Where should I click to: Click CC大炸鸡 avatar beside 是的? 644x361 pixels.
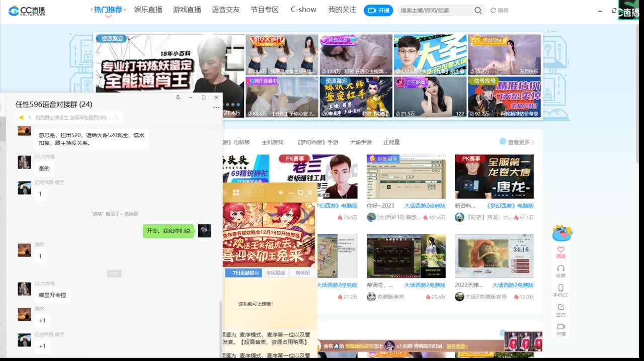(x=24, y=162)
